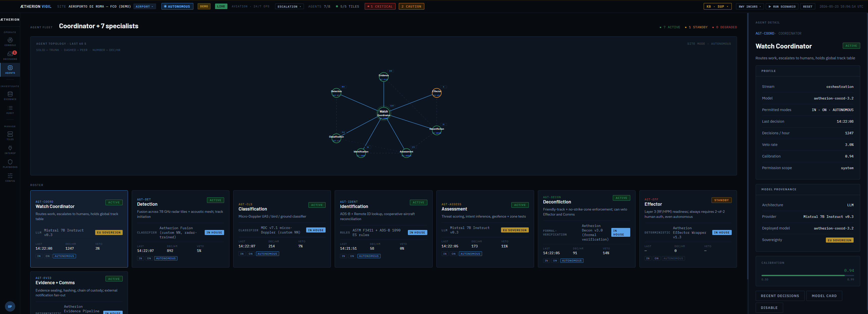This screenshot has width=868, height=314.
Task: Click the RESET button
Action: coord(807,6)
